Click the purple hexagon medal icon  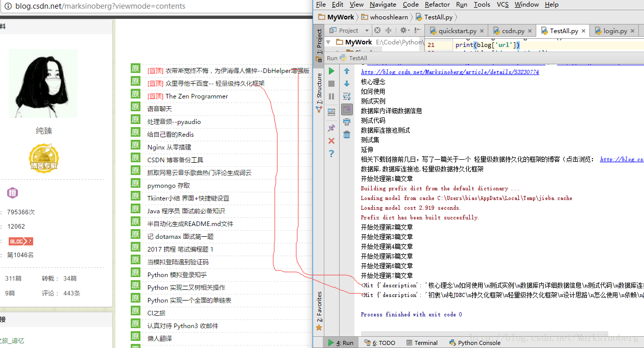pos(12,193)
